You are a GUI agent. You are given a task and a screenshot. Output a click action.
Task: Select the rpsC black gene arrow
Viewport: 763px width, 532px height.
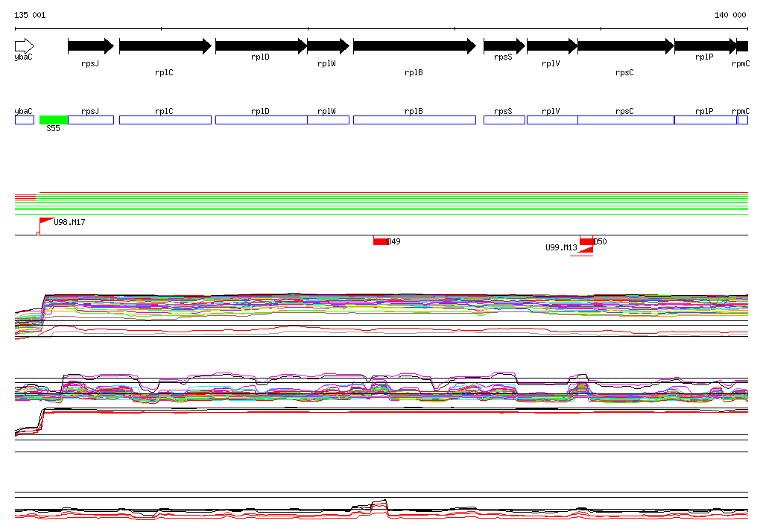[626, 46]
